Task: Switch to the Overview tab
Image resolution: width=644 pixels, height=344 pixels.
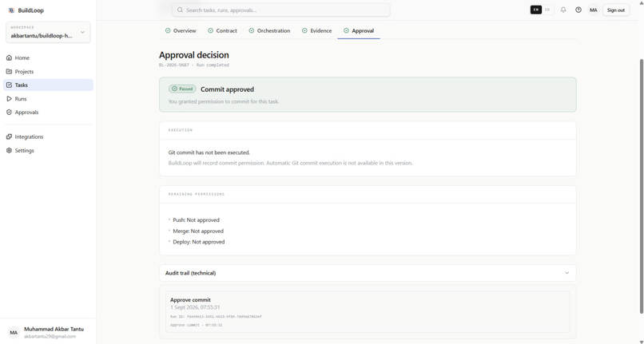Action: tap(181, 31)
